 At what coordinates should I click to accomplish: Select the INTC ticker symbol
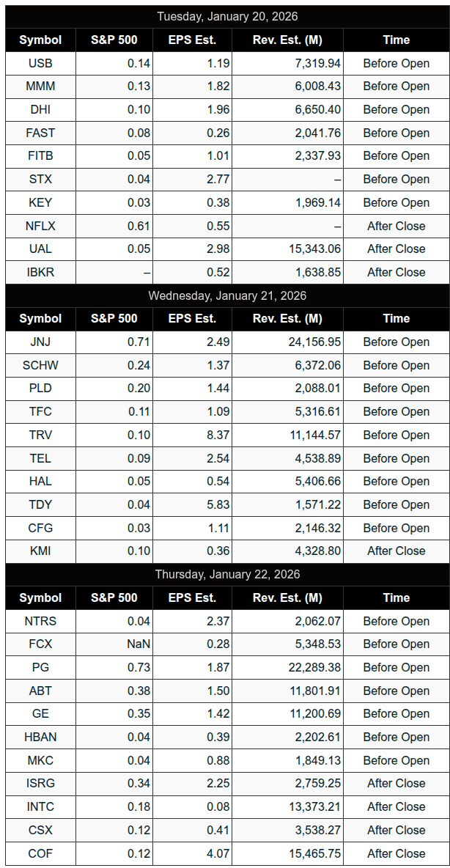[x=40, y=806]
